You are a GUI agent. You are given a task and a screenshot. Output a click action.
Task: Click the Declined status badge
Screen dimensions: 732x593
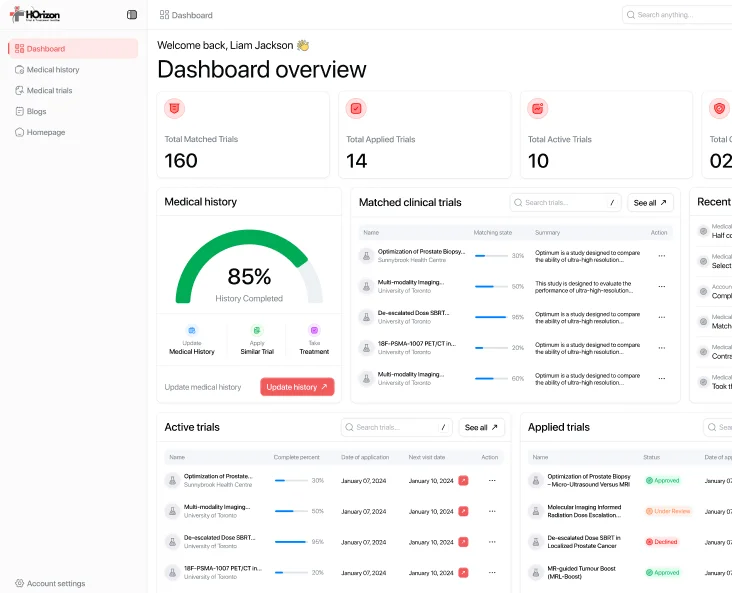click(x=662, y=542)
